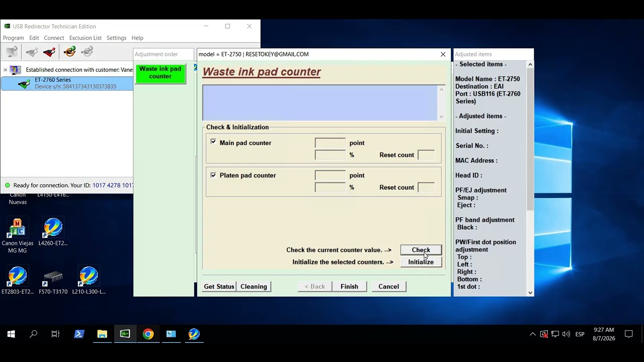Image resolution: width=644 pixels, height=362 pixels.
Task: Click the Main pad Reset count field
Action: [426, 155]
